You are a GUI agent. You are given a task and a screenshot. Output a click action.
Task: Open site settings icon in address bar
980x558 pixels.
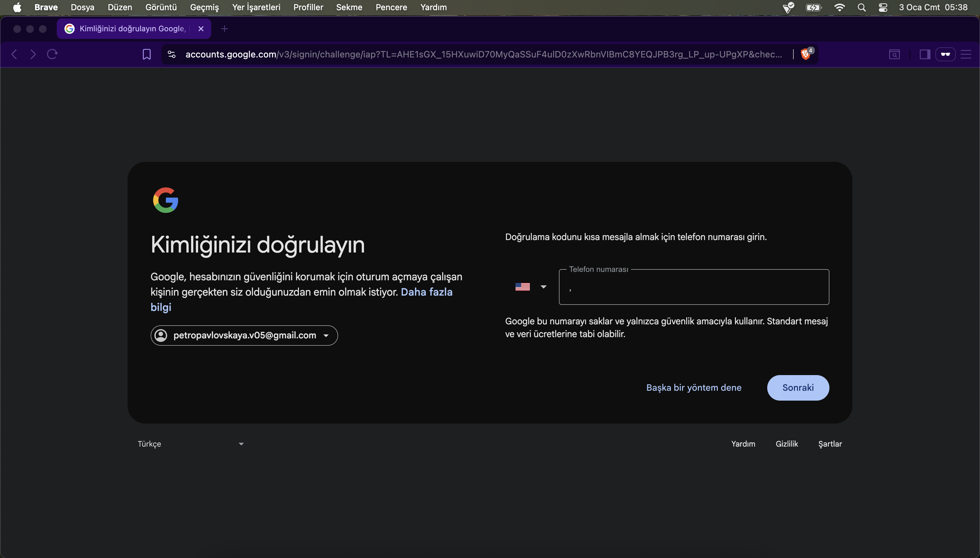coord(172,54)
